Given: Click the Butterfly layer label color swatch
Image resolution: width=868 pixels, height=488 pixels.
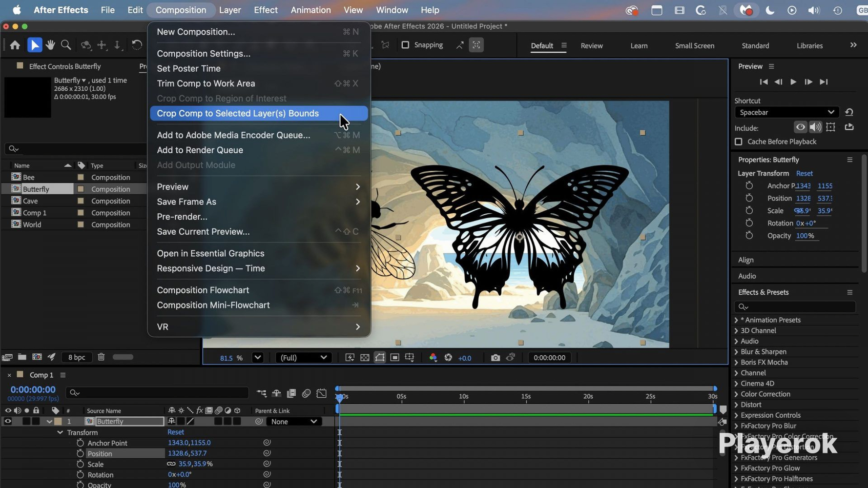Looking at the screenshot, I should coord(58,422).
